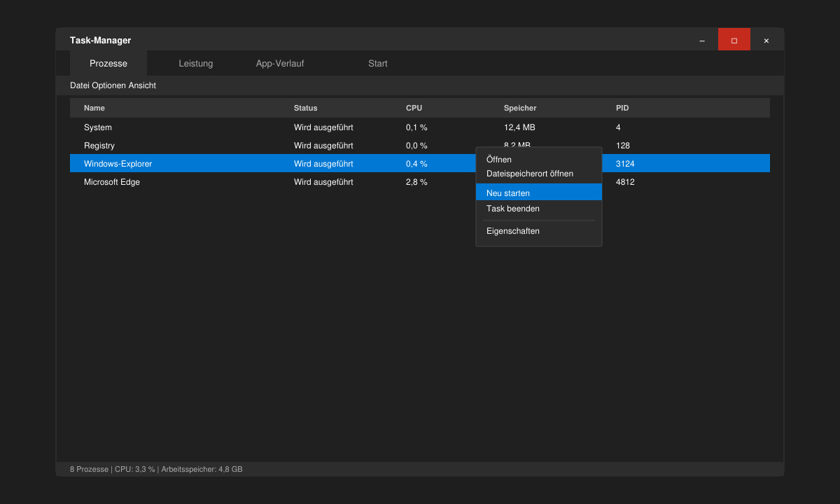
Task: Open the App-Verlauf tab
Action: tap(280, 63)
